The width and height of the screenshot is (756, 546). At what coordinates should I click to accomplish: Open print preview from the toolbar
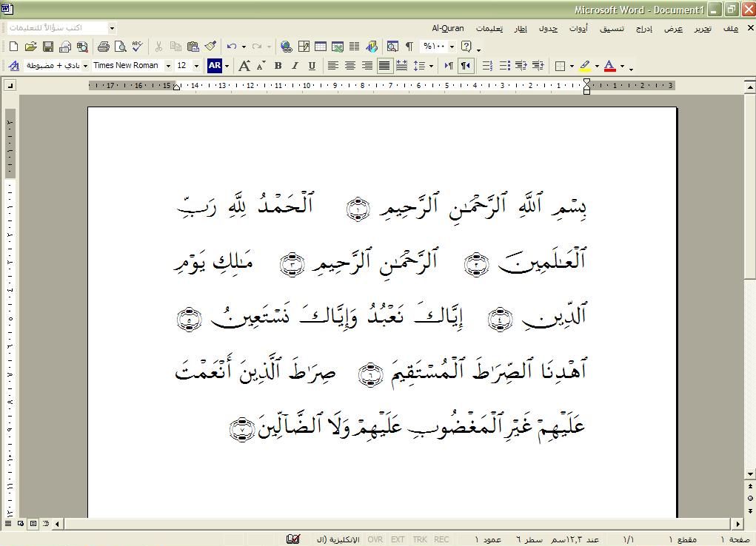pyautogui.click(x=120, y=47)
